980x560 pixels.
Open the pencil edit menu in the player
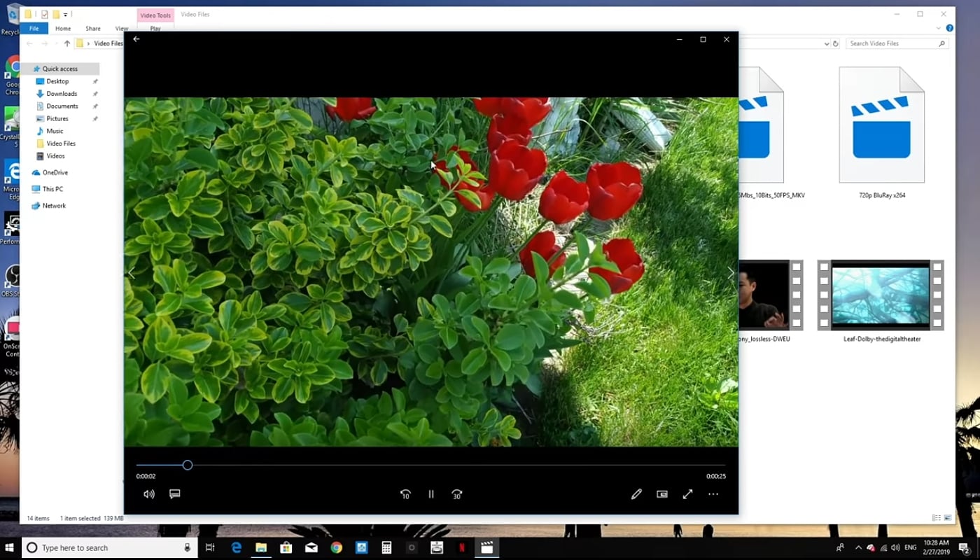(636, 494)
